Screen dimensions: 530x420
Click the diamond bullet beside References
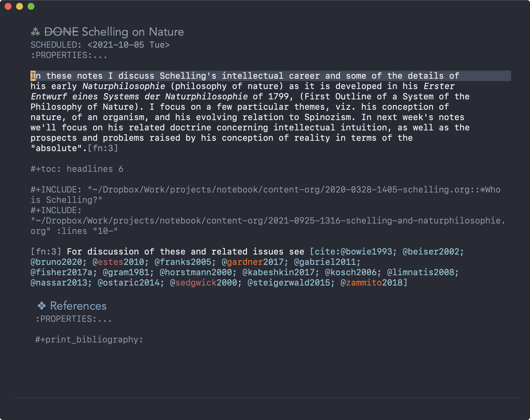coord(42,306)
